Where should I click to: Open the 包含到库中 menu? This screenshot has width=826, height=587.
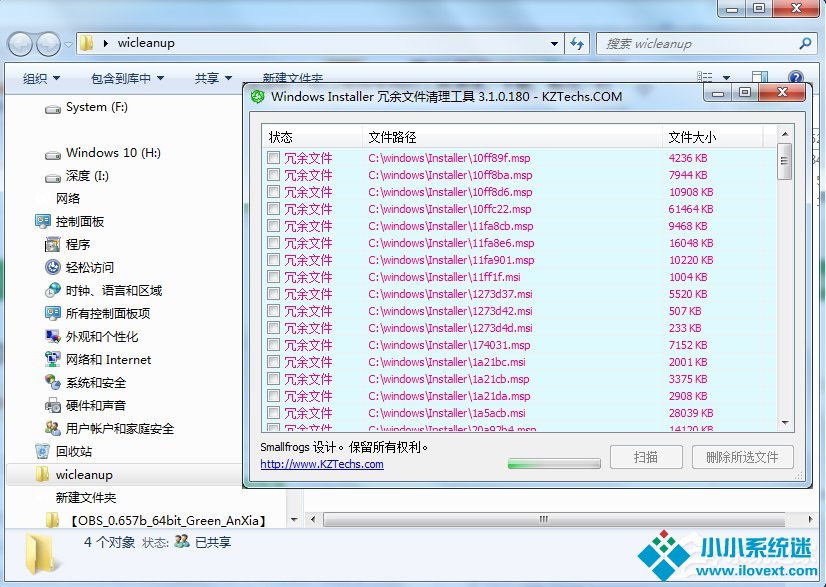click(x=127, y=79)
